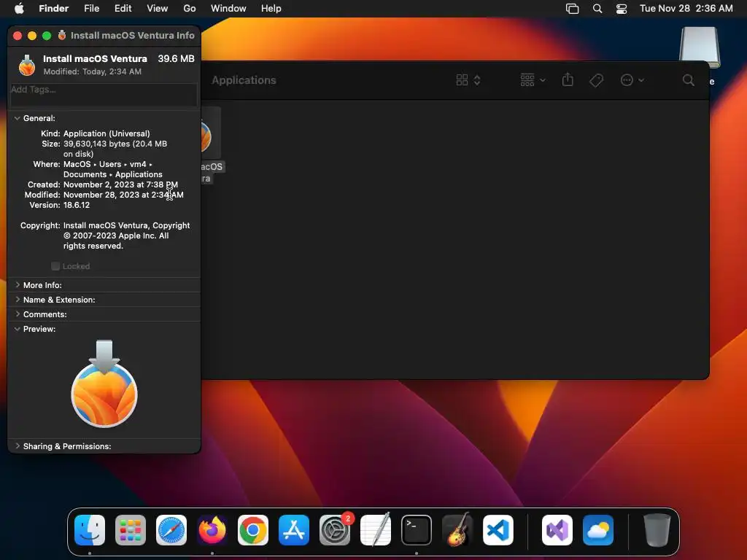Launch Visual Studio Code from Dock
The width and height of the screenshot is (747, 560).
[x=498, y=530]
